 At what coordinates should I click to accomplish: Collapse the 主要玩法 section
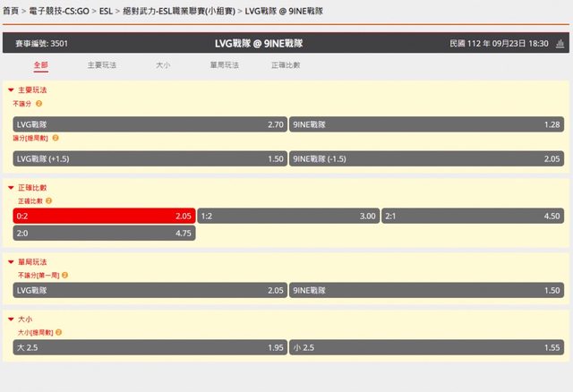coord(11,90)
